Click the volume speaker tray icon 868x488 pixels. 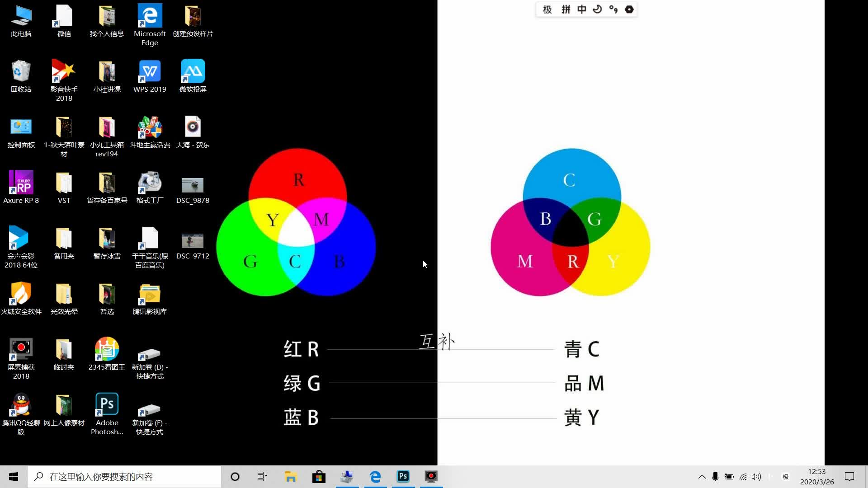tap(756, 476)
